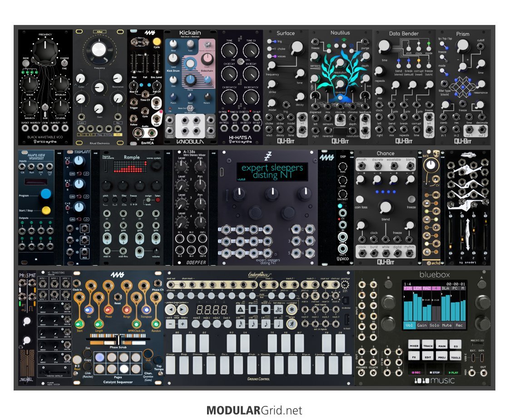Click the pitch button on Rample
Viewport: 509px width, 420px height.
106,200
